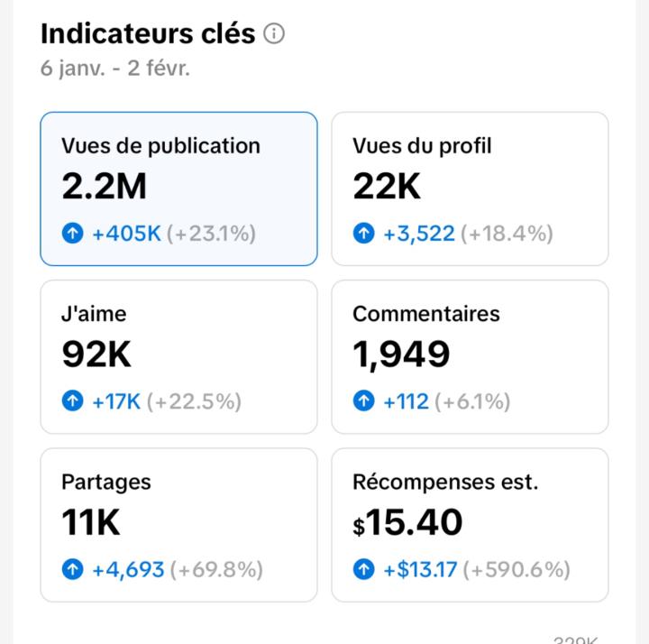Image resolution: width=649 pixels, height=644 pixels.
Task: Click the Indicateurs clés heading
Action: pos(148,34)
